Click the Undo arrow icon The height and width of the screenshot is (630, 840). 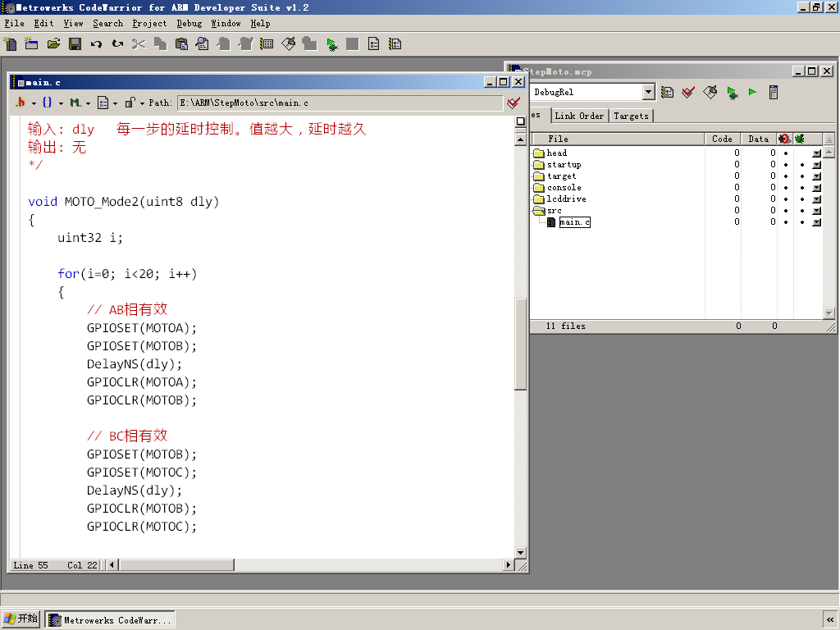coord(97,44)
